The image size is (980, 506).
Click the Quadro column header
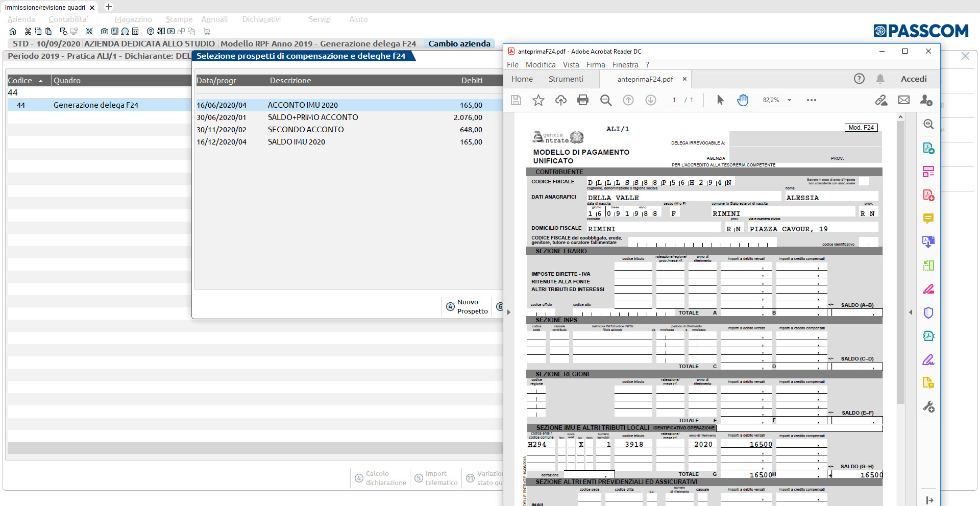pos(67,80)
